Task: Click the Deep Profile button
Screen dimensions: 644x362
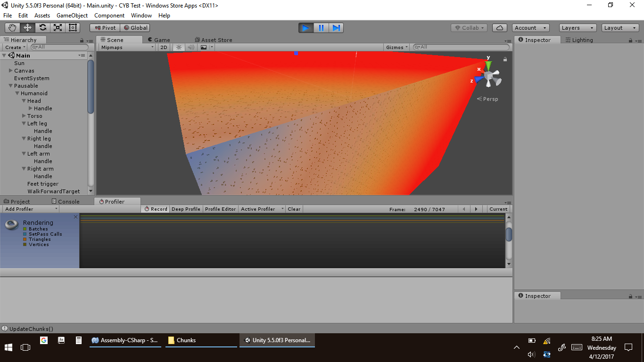Action: tap(186, 209)
